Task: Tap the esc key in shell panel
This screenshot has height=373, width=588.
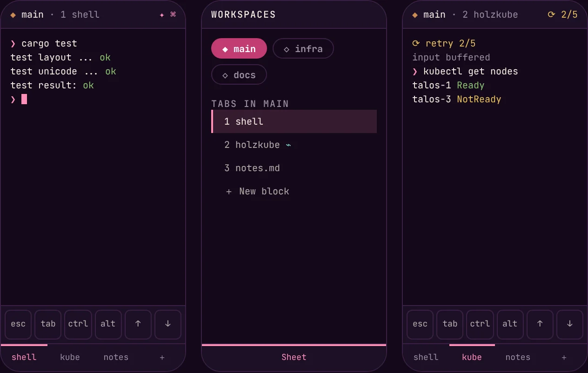Action: point(18,324)
